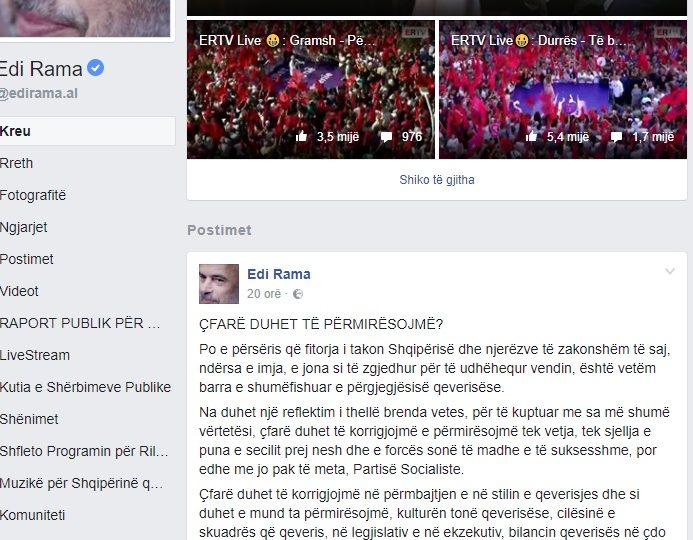
Task: Click the comment icon on Durrës video
Action: click(617, 137)
